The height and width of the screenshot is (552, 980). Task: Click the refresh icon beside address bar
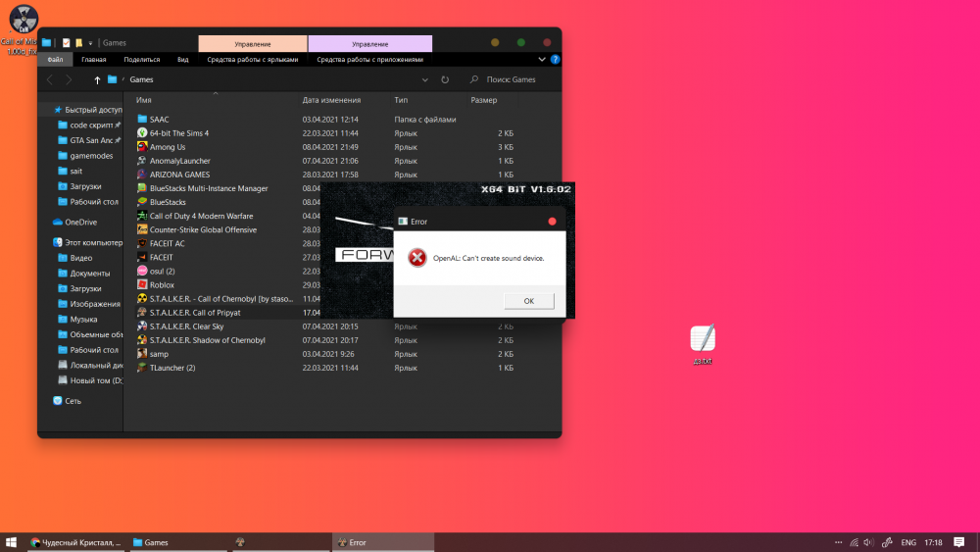click(445, 79)
